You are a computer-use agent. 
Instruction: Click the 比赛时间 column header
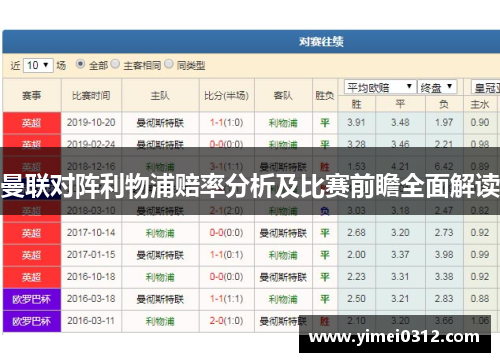91,96
